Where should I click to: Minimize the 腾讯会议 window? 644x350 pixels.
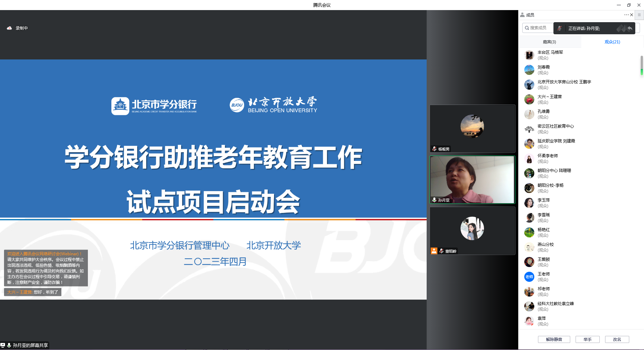pyautogui.click(x=619, y=5)
